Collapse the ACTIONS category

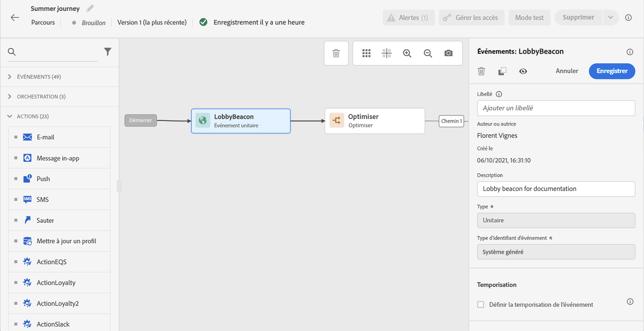tap(10, 116)
